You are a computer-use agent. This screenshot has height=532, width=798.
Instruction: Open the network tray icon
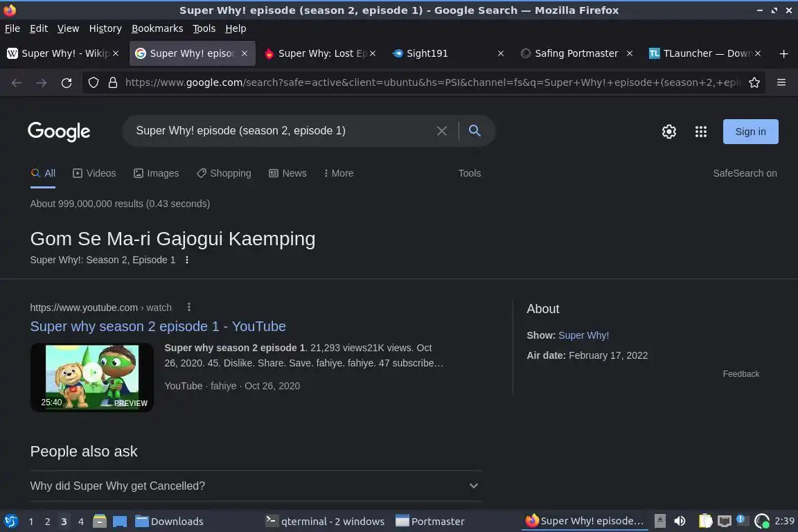pyautogui.click(x=724, y=521)
